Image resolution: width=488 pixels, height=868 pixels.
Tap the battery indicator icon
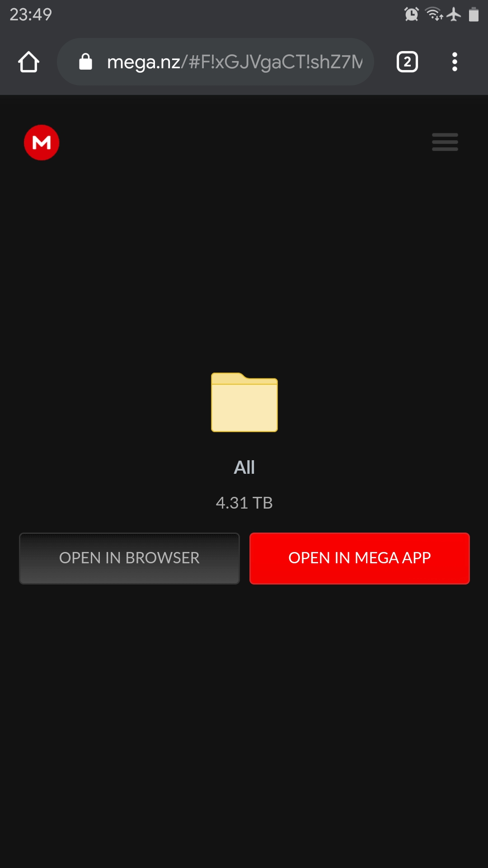(474, 14)
